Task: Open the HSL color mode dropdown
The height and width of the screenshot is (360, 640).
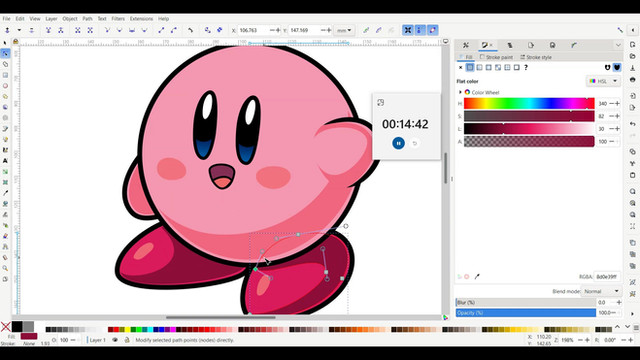Action: pos(603,81)
